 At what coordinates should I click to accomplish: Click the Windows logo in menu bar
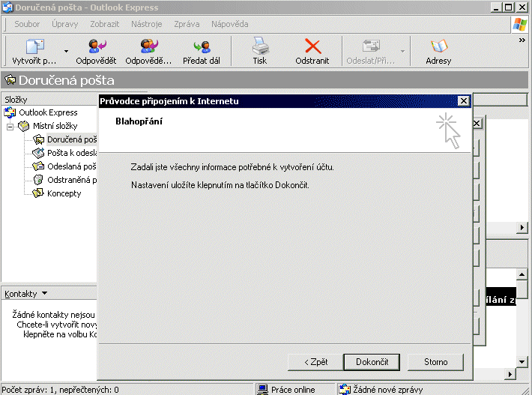[x=520, y=25]
